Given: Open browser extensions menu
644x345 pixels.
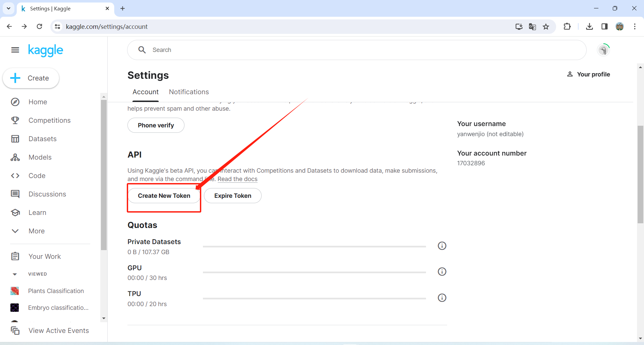Looking at the screenshot, I should 567,26.
